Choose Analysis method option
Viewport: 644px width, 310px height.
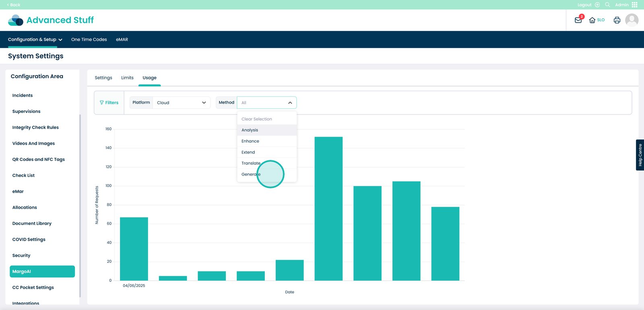pos(250,130)
